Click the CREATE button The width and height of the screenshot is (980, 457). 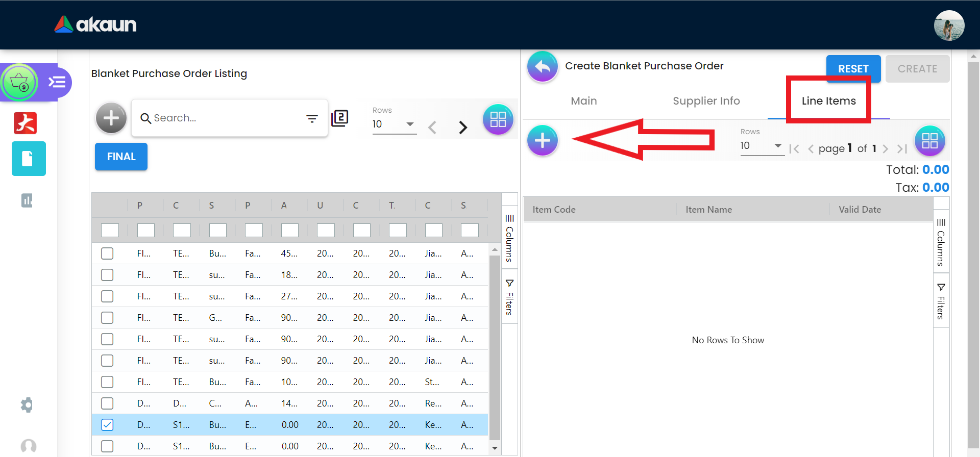[918, 69]
